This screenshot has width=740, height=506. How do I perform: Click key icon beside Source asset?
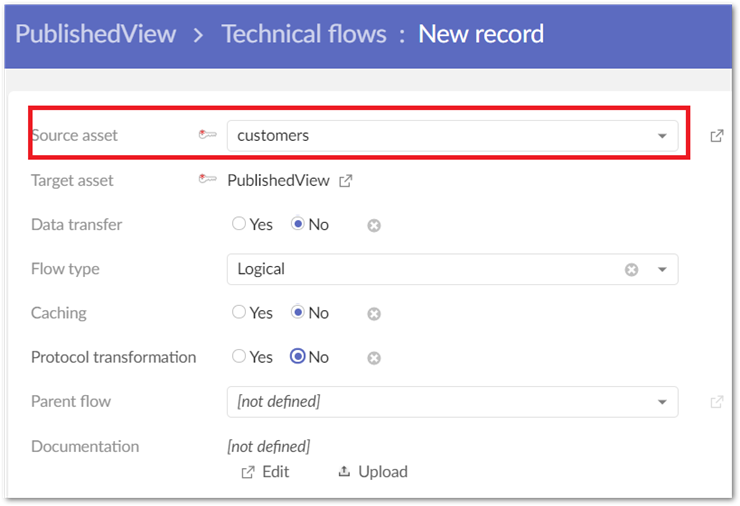pyautogui.click(x=207, y=136)
